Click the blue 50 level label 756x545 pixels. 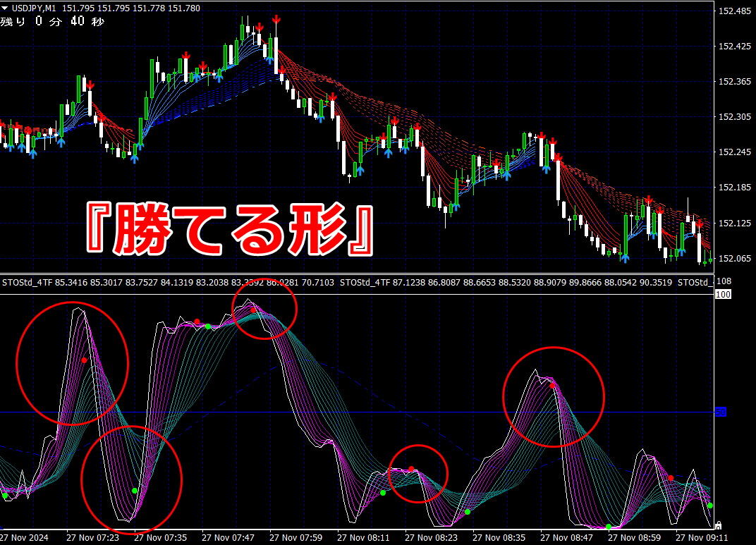coord(720,412)
